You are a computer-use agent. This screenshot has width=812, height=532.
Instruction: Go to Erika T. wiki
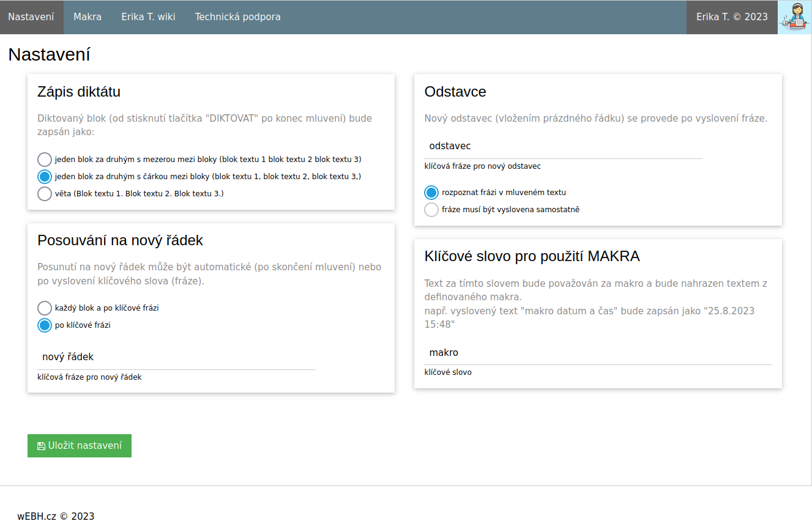click(x=148, y=17)
